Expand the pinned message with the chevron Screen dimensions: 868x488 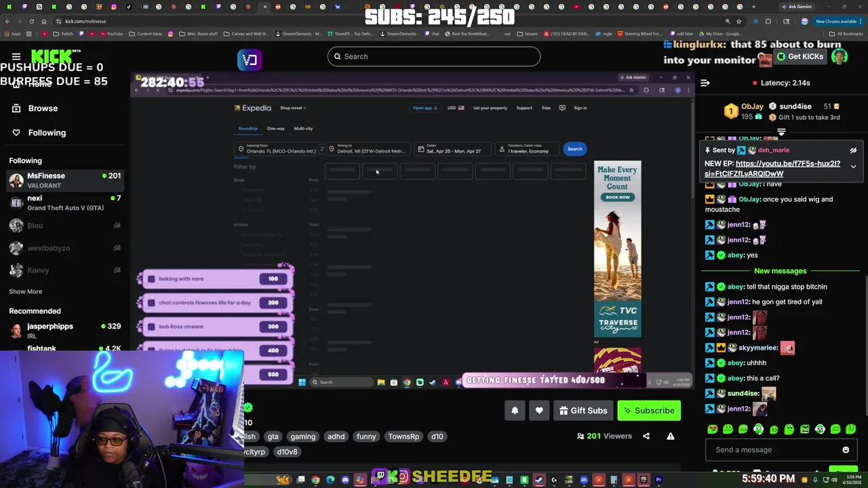click(853, 166)
